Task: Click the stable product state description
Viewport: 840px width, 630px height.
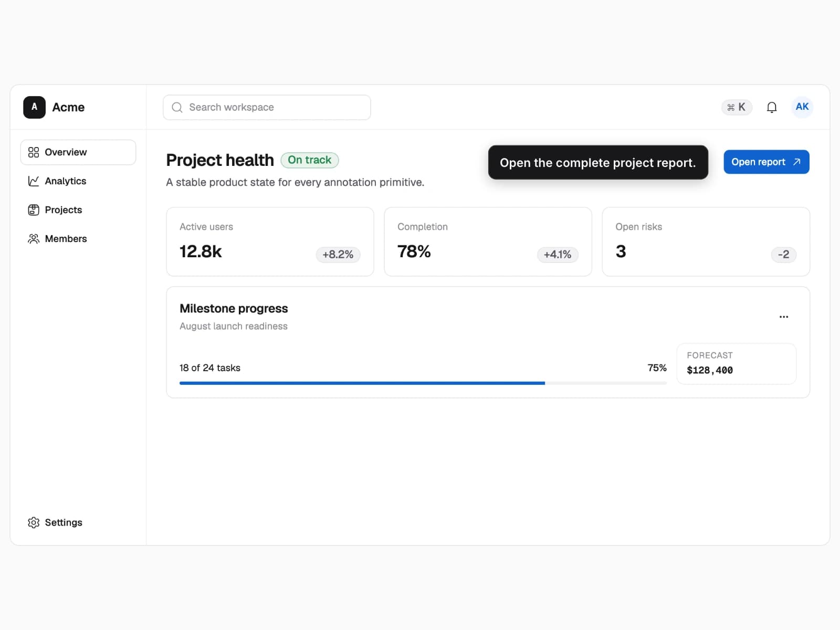Action: point(295,182)
